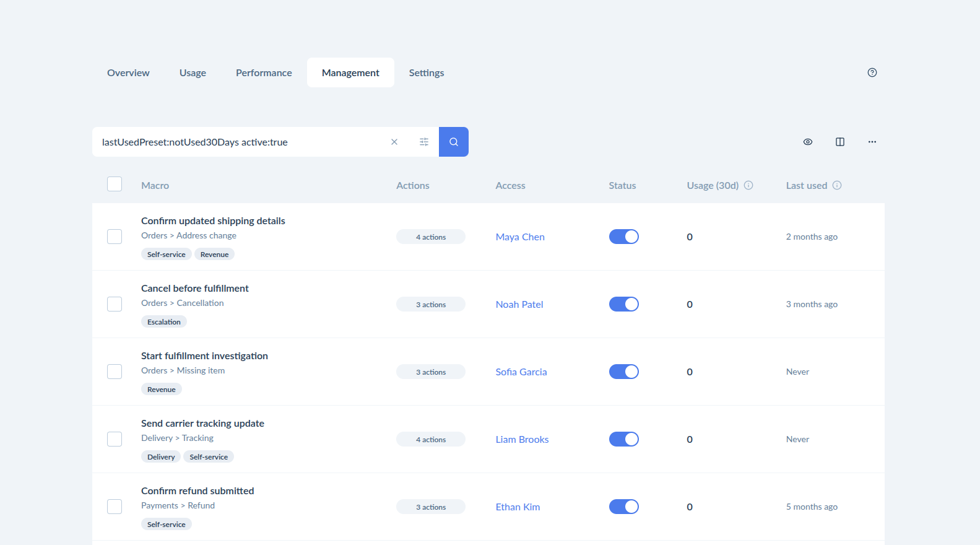Turn off the Cancel before fulfillment status toggle
The width and height of the screenshot is (980, 545).
pyautogui.click(x=624, y=304)
